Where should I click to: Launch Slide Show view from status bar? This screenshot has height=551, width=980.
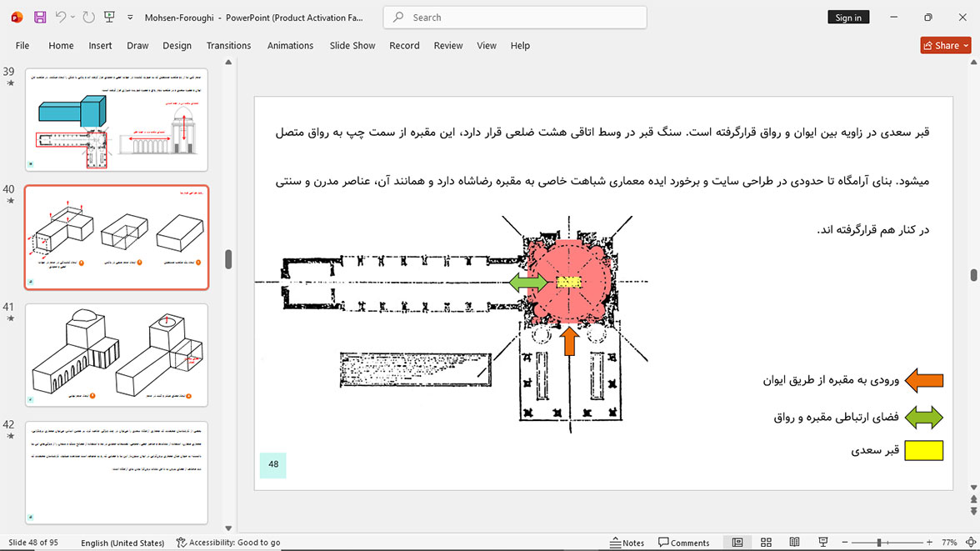(x=823, y=542)
